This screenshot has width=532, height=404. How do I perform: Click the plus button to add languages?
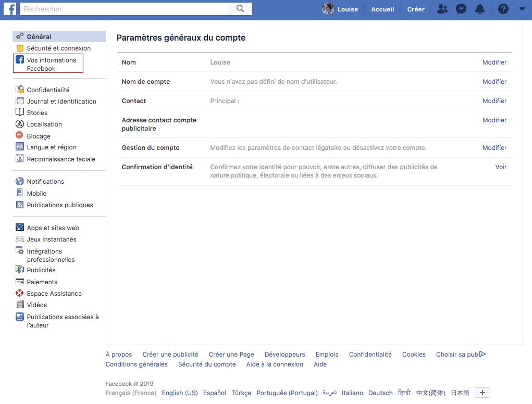(482, 393)
